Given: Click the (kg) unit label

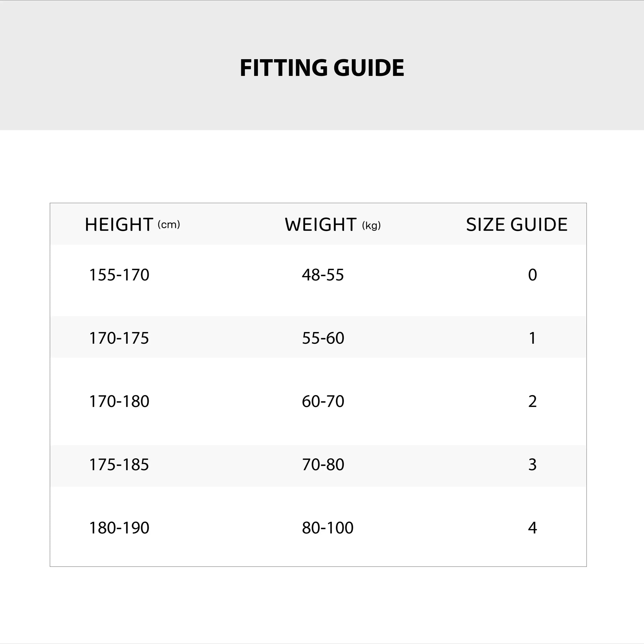Looking at the screenshot, I should (x=371, y=226).
